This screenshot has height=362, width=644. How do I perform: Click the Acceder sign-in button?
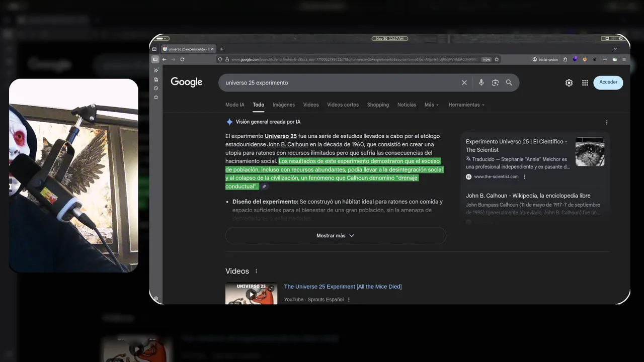tap(608, 82)
